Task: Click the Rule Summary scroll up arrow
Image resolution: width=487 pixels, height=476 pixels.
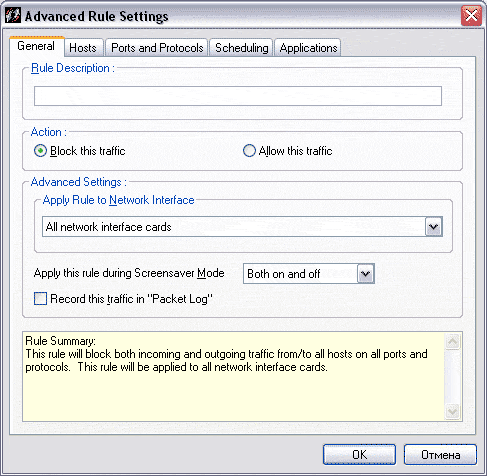Action: pyautogui.click(x=453, y=341)
